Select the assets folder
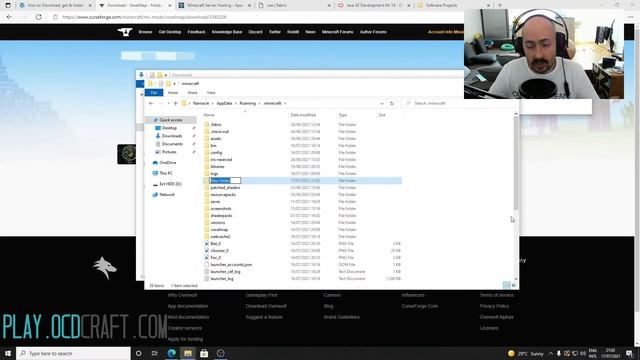Image resolution: width=640 pixels, height=360 pixels. pyautogui.click(x=216, y=139)
